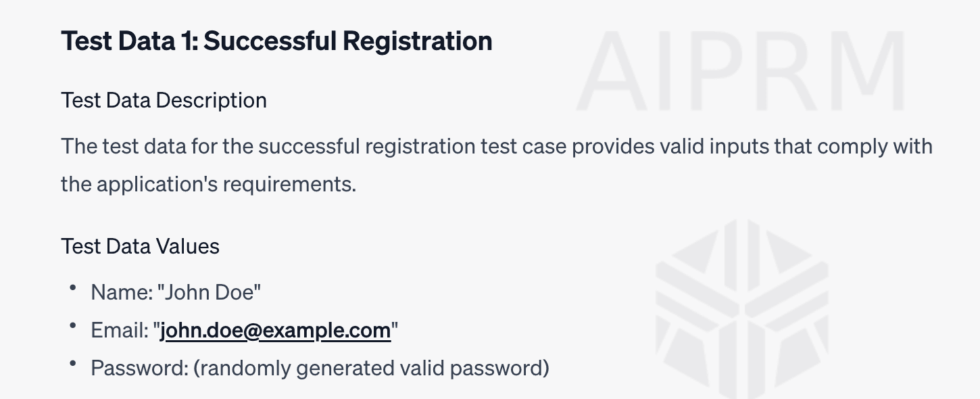This screenshot has height=399, width=980.
Task: Click the bullet before Password
Action: tap(72, 364)
